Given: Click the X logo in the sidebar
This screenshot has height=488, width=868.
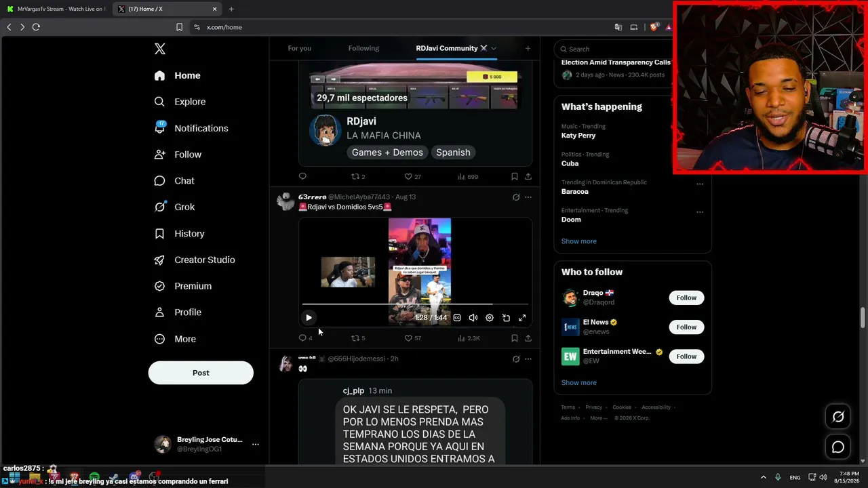Looking at the screenshot, I should pyautogui.click(x=160, y=49).
